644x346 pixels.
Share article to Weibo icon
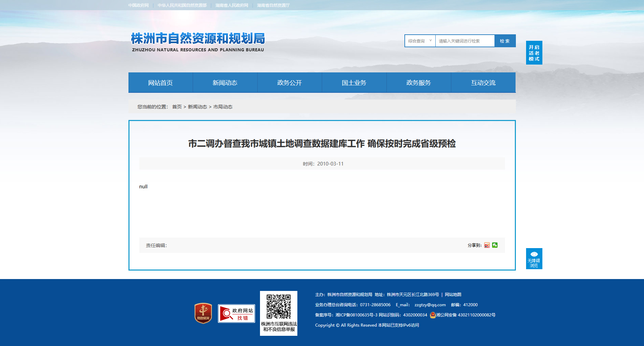tap(487, 245)
